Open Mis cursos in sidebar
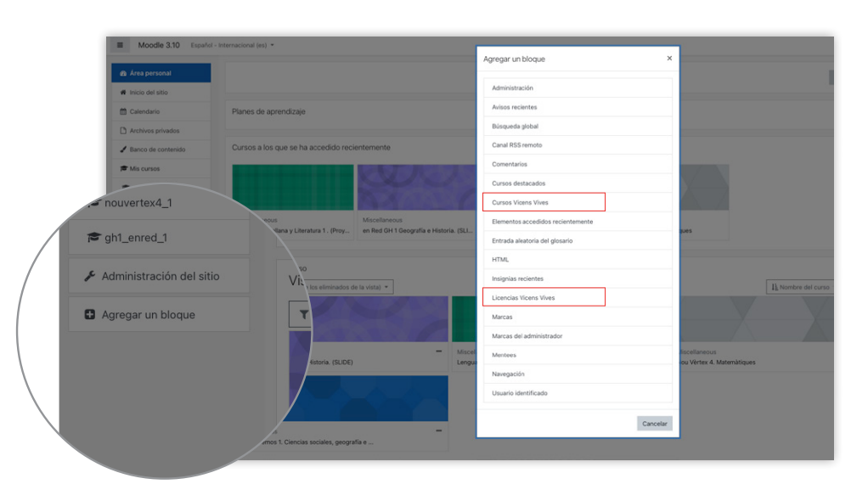Screen dimensions: 868x501 coord(161,168)
